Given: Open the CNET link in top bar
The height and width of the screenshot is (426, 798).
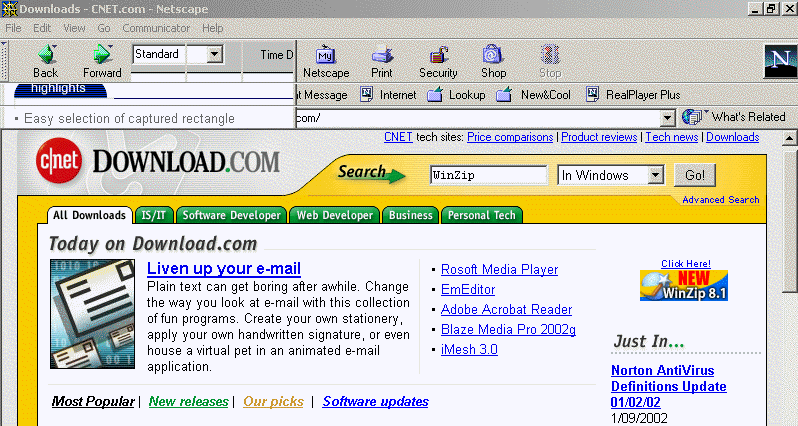Looking at the screenshot, I should tap(398, 137).
